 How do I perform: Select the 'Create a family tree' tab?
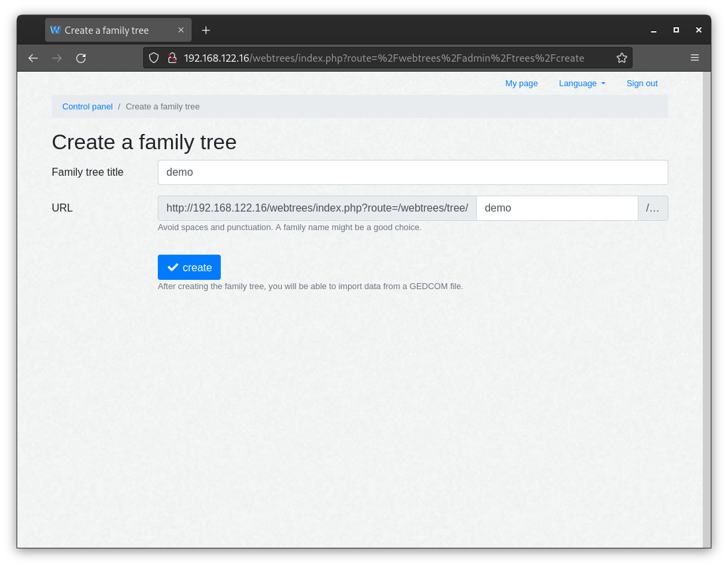click(109, 31)
